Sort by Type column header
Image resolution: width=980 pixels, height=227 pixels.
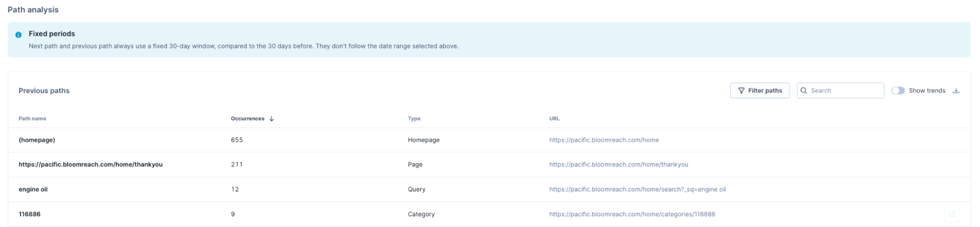[x=414, y=118]
